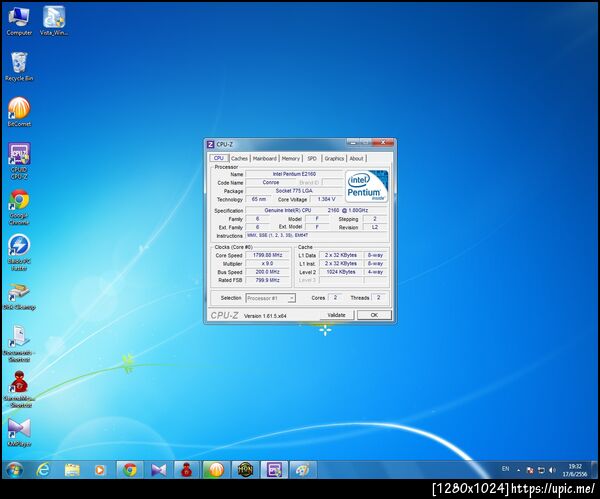Minimize the CPU-Z window

353,142
